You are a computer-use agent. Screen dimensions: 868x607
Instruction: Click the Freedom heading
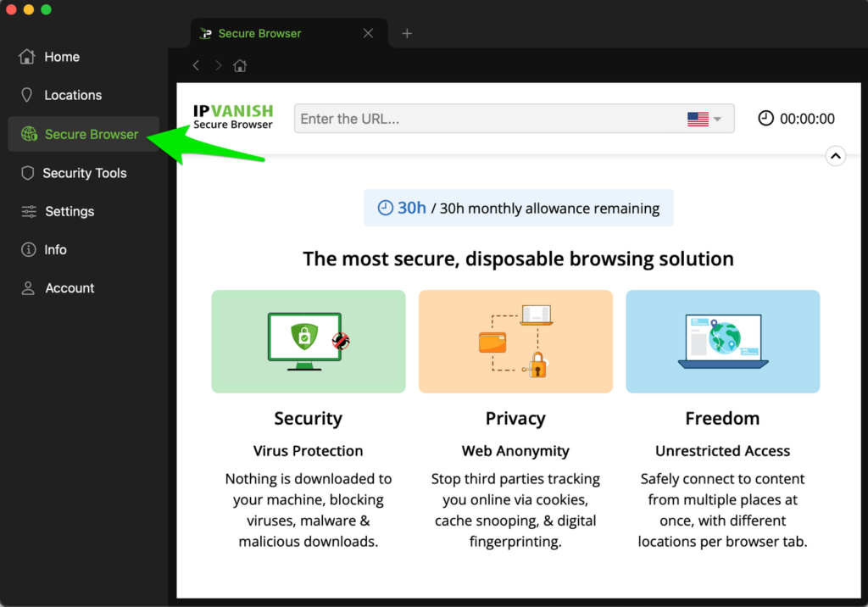tap(722, 418)
